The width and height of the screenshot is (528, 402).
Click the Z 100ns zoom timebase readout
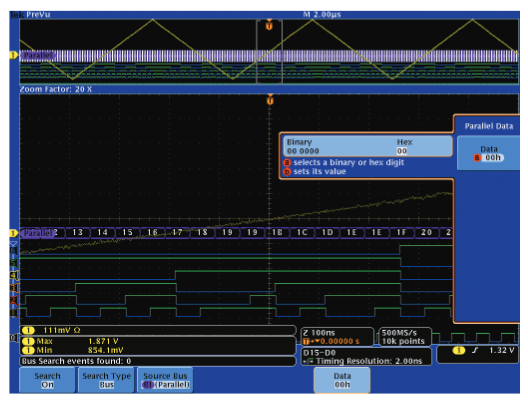pyautogui.click(x=319, y=333)
